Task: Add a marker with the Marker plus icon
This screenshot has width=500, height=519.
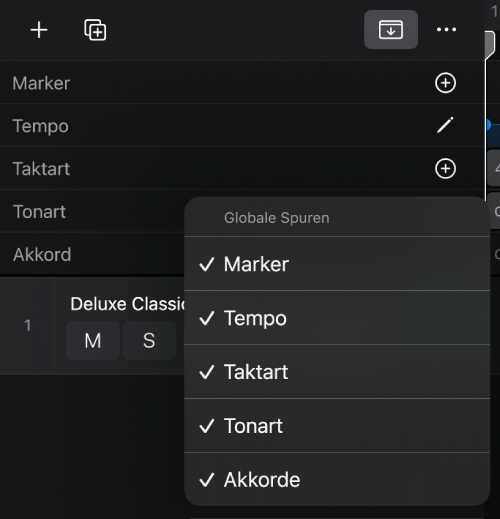Action: click(445, 83)
